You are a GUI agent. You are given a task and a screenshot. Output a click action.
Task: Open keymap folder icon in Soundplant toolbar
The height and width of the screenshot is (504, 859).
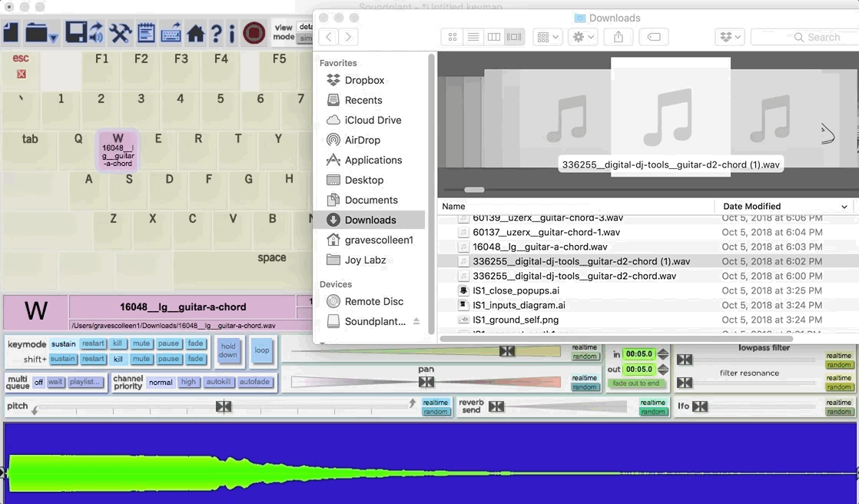click(35, 33)
